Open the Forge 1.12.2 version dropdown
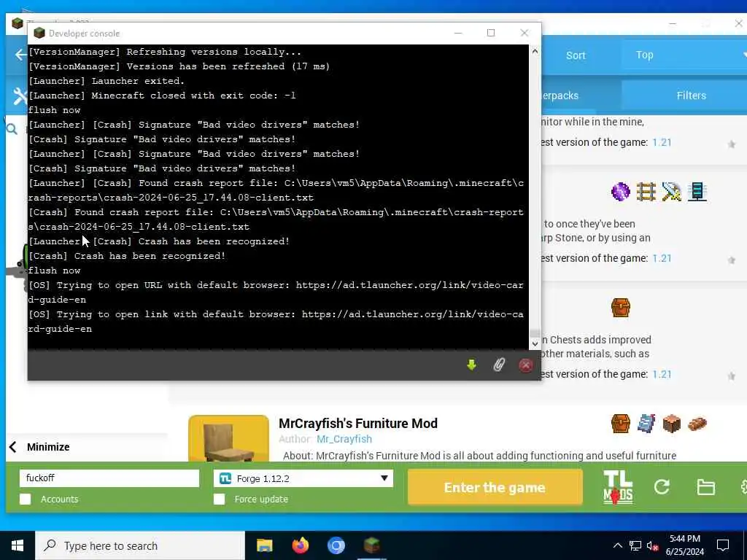This screenshot has width=747, height=560. (303, 478)
